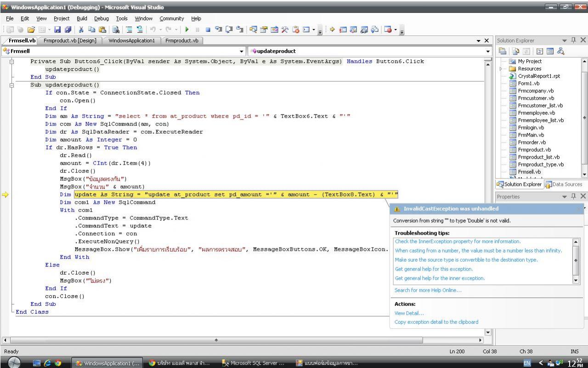
Task: Switch to the Frmproduct.vb code tab
Action: (182, 40)
